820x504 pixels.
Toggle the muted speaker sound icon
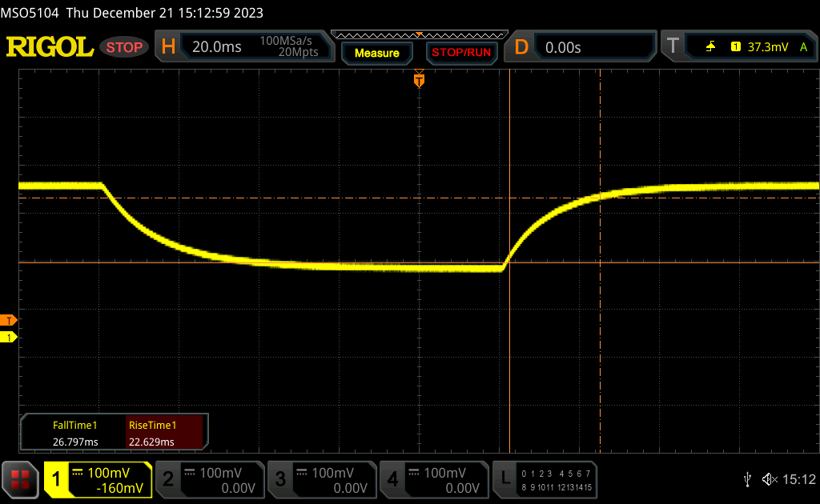pos(770,479)
